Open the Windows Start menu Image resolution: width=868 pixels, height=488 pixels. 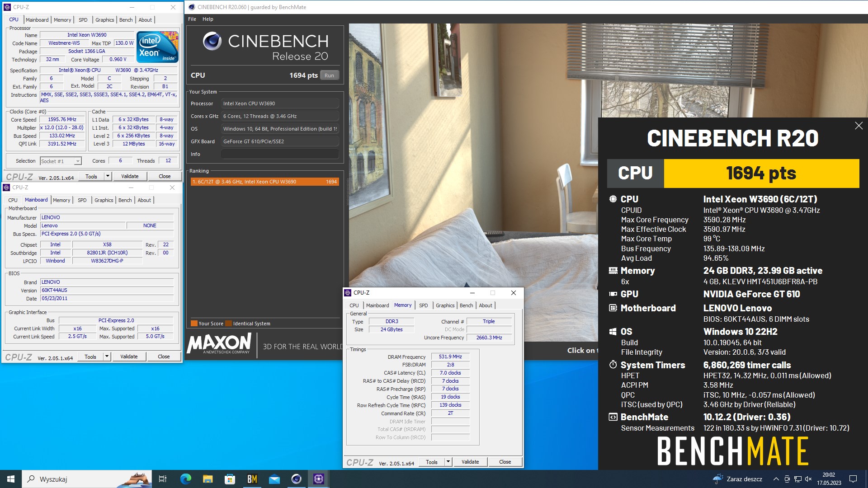click(x=11, y=479)
